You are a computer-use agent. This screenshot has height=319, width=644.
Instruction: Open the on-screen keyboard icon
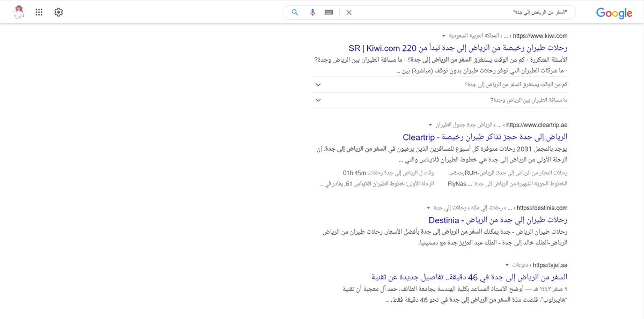coord(329,12)
